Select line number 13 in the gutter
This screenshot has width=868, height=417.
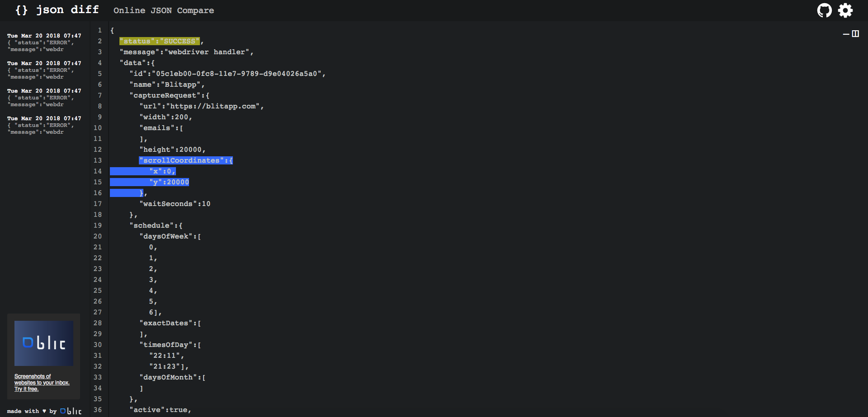click(x=98, y=160)
